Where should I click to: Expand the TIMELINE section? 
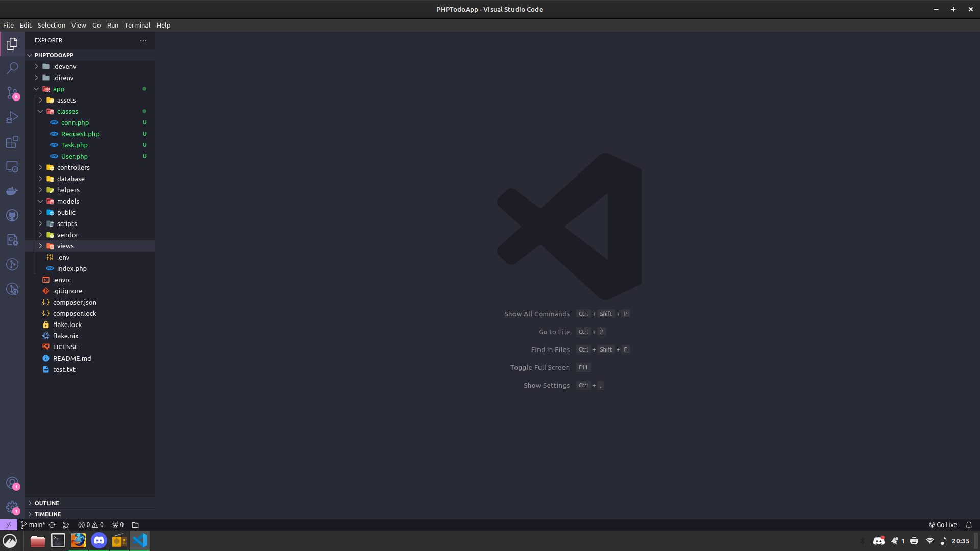[90, 514]
